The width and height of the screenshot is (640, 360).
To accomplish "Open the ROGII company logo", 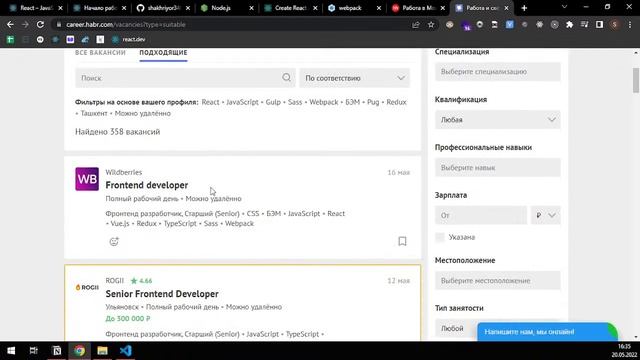I will pos(87,287).
